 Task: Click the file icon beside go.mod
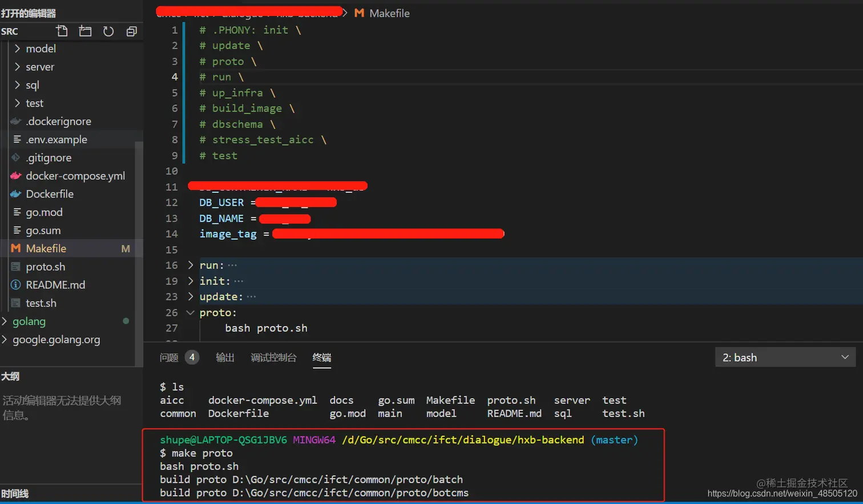17,212
